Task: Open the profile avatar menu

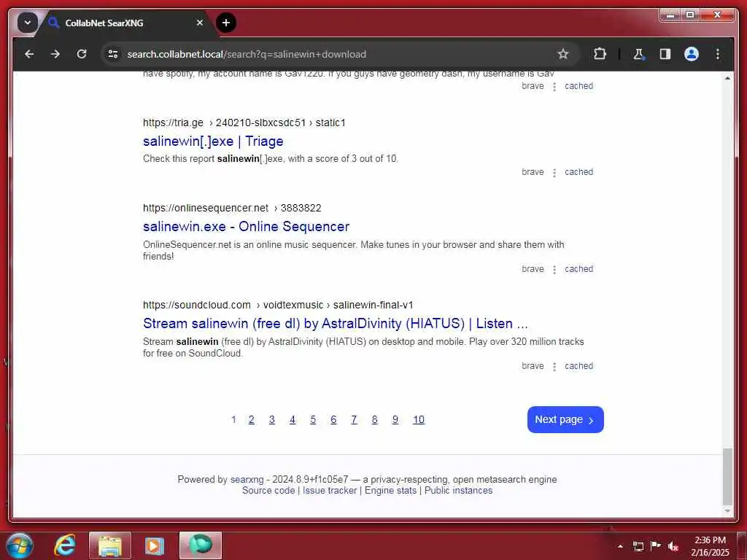Action: [692, 54]
